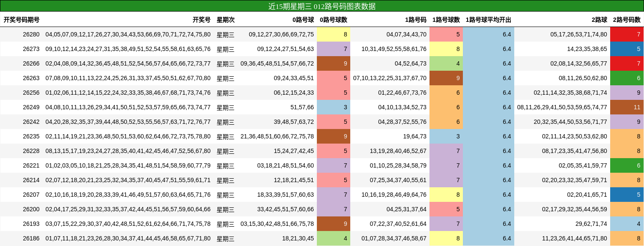Screen dimensions: 644x246
Task: Click draw numbers starting 08,13,15,17,19,23 for 26228
Action: click(x=128, y=151)
